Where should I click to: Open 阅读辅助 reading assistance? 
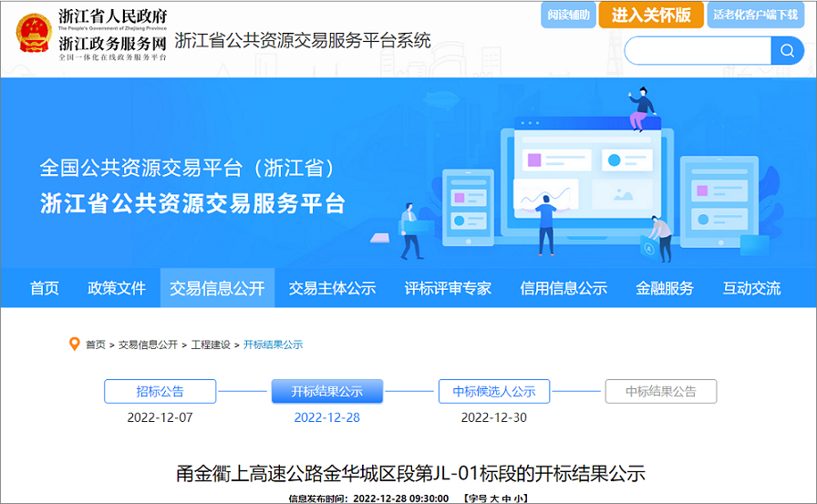click(569, 15)
